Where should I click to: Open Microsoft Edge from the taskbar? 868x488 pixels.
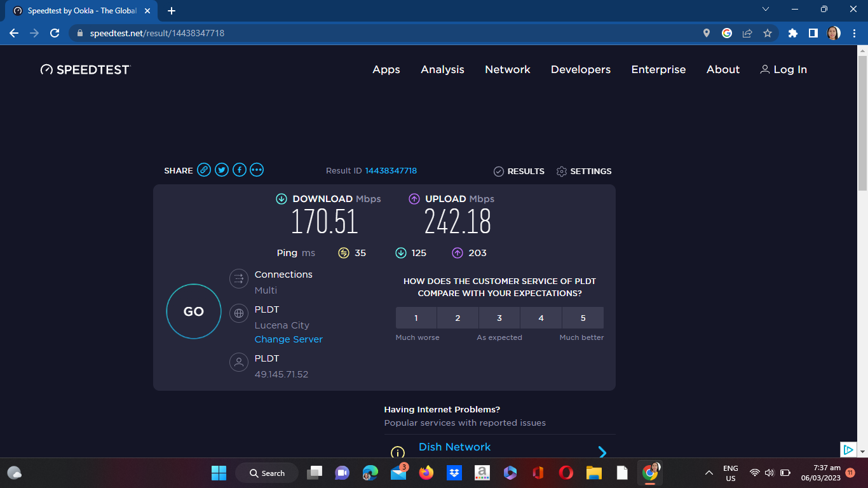click(x=370, y=473)
